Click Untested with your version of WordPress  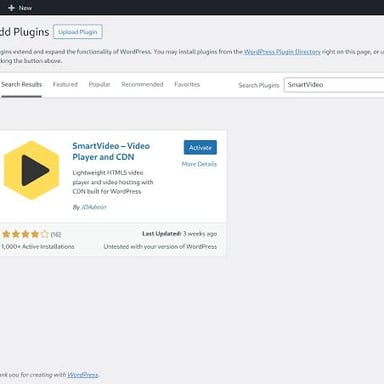tap(160, 247)
